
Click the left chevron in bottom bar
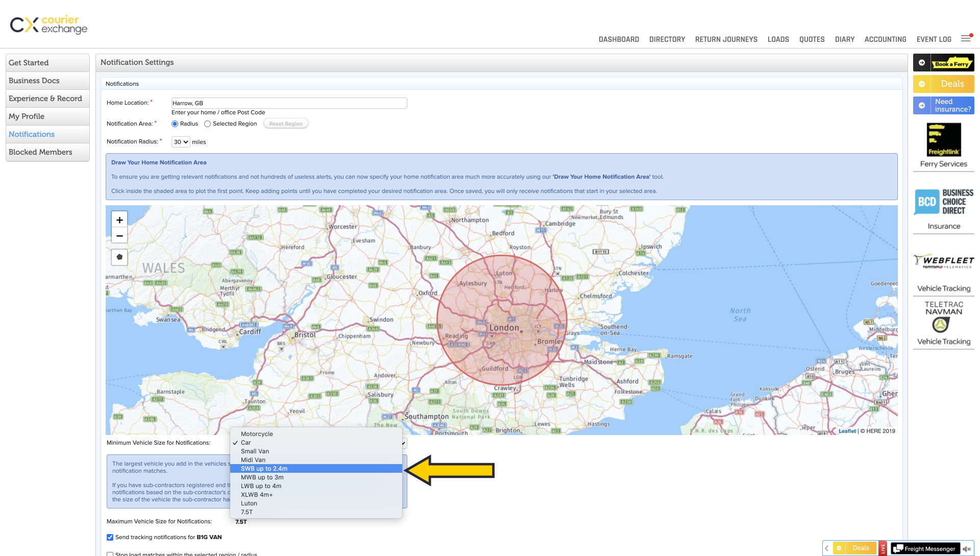point(826,548)
